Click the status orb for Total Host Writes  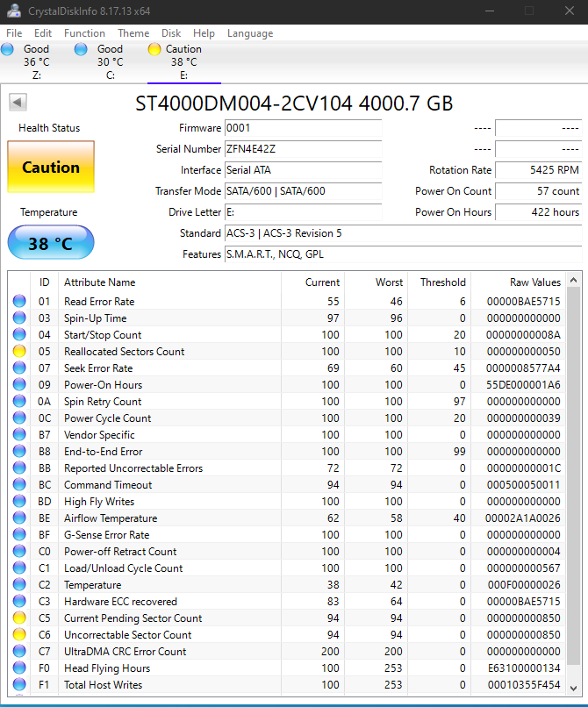[19, 685]
